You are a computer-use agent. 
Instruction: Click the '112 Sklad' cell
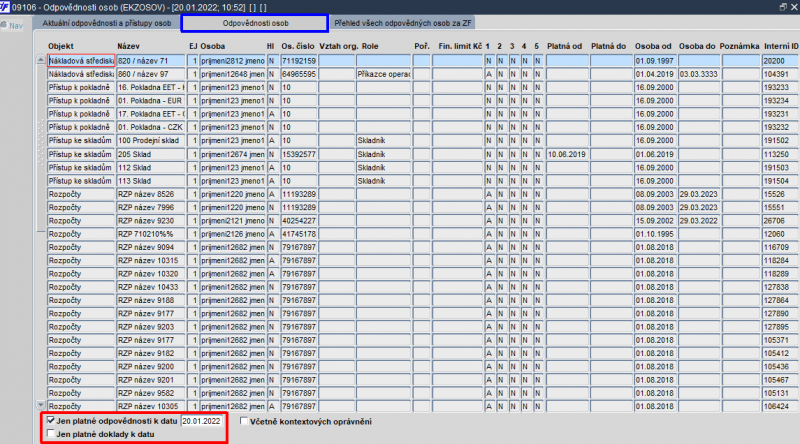[151, 167]
